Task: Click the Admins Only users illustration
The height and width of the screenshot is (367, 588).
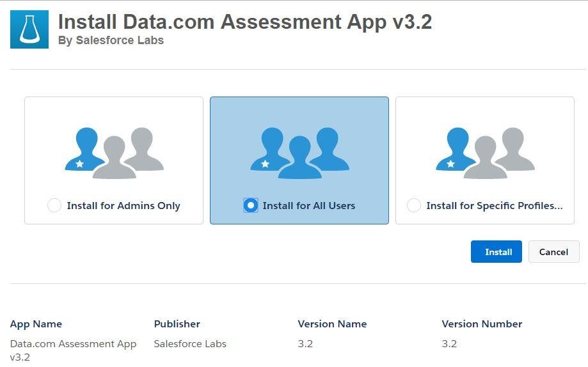Action: (114, 153)
